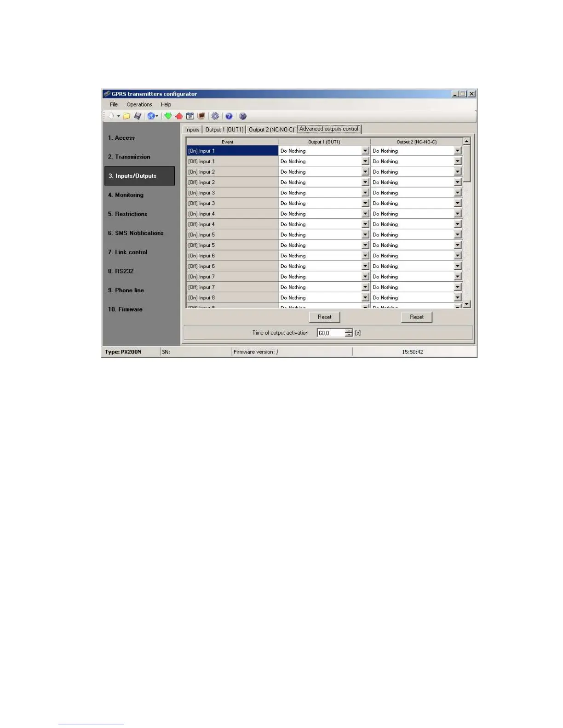Click the gear settings toolbar icon

[x=215, y=116]
